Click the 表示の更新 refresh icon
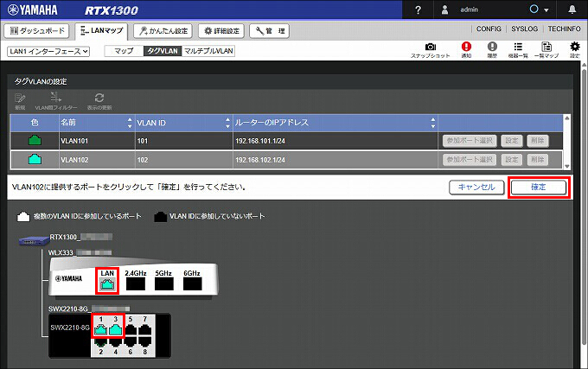The width and height of the screenshot is (588, 369). pyautogui.click(x=99, y=101)
